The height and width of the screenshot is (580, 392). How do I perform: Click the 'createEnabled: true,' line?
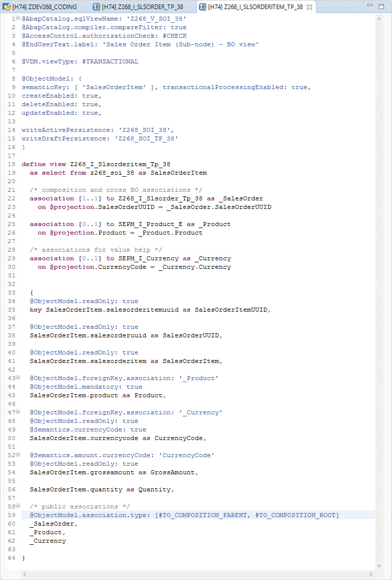coord(61,96)
